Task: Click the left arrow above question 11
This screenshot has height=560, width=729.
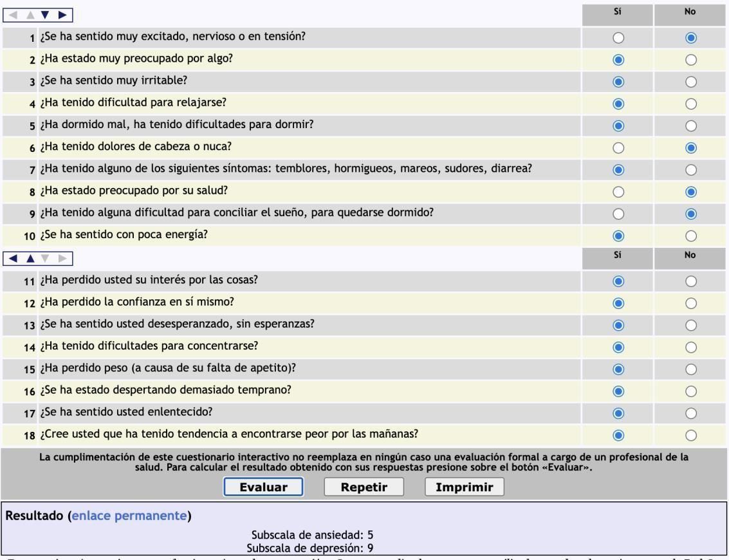Action: [x=13, y=258]
